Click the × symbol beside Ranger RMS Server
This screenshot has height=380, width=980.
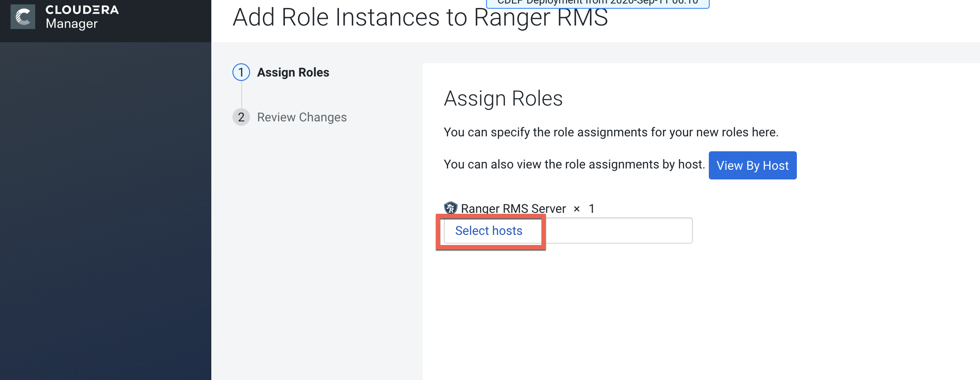[577, 209]
